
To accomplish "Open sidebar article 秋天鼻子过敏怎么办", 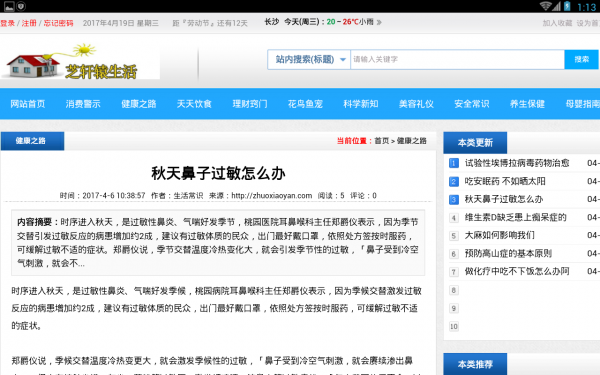I will point(504,199).
